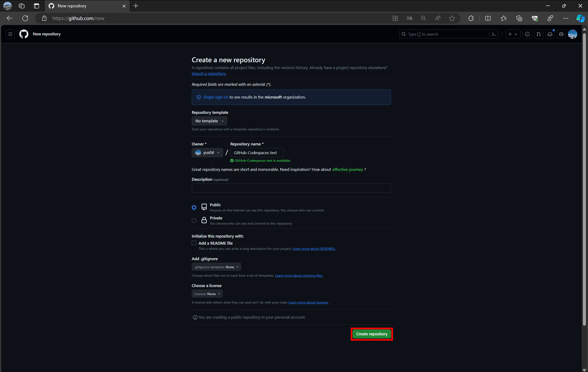
Task: Select the Public visibility radio button
Action: (194, 207)
